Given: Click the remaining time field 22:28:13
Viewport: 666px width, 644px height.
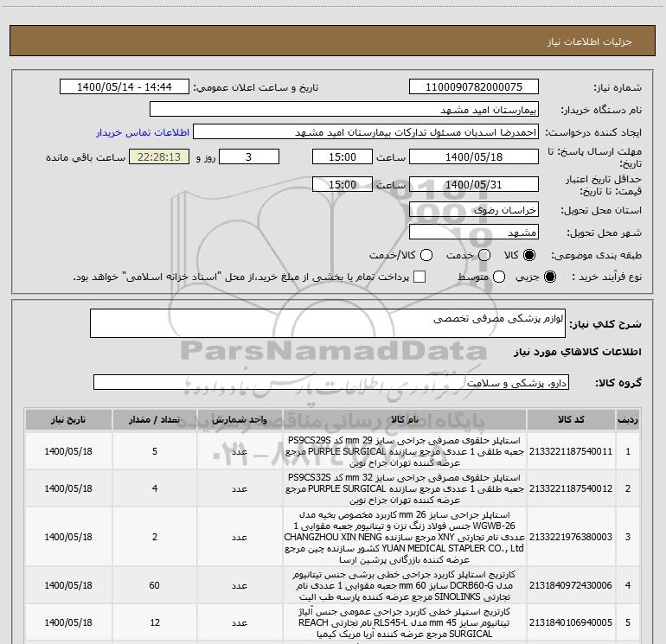Looking at the screenshot, I should (159, 156).
